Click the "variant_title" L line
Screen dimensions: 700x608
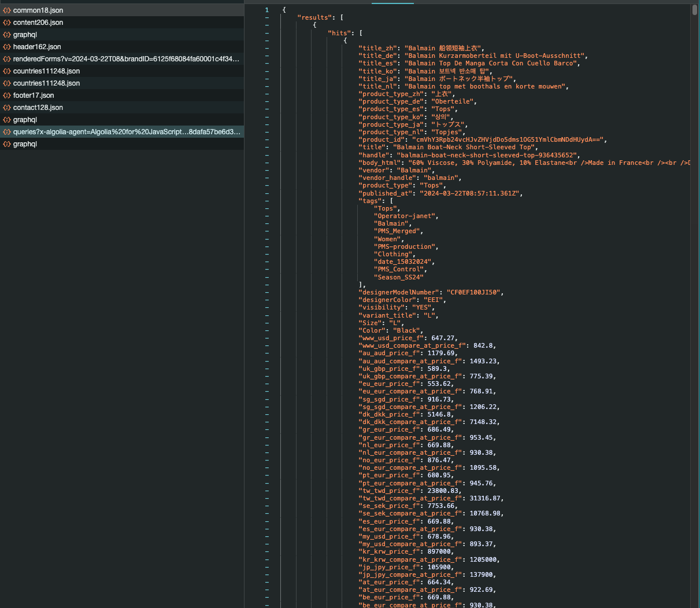click(x=398, y=315)
